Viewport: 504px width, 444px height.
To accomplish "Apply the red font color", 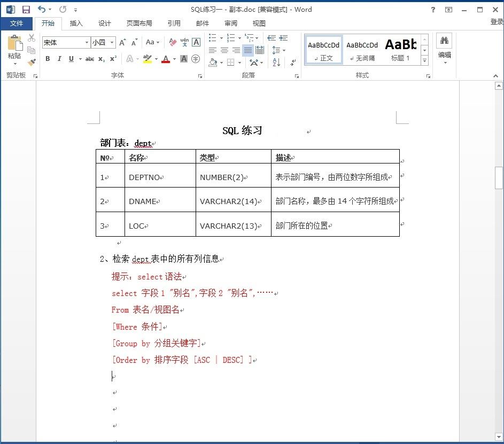I will pos(166,59).
